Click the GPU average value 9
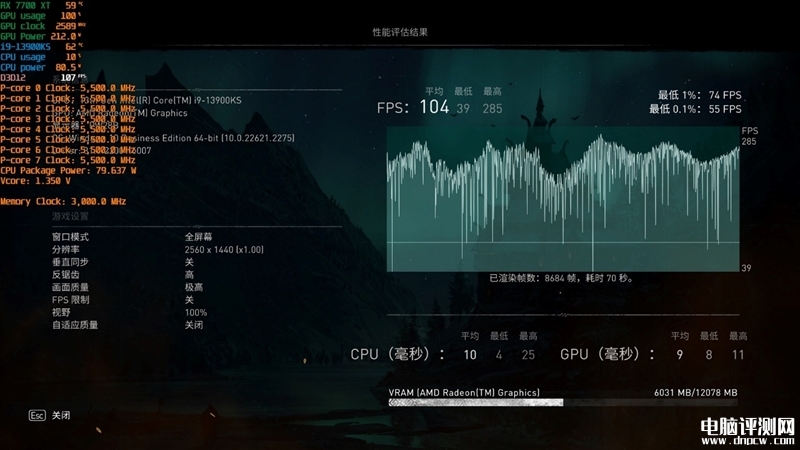Viewport: 800px width, 450px height. 680,355
